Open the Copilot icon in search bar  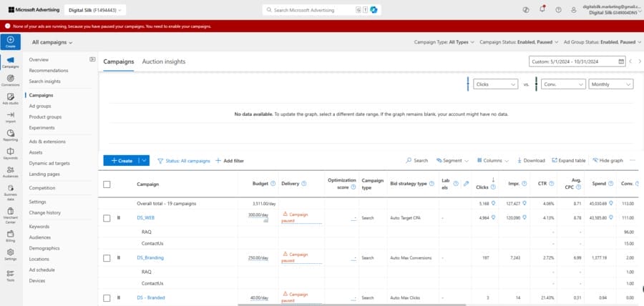tap(374, 10)
